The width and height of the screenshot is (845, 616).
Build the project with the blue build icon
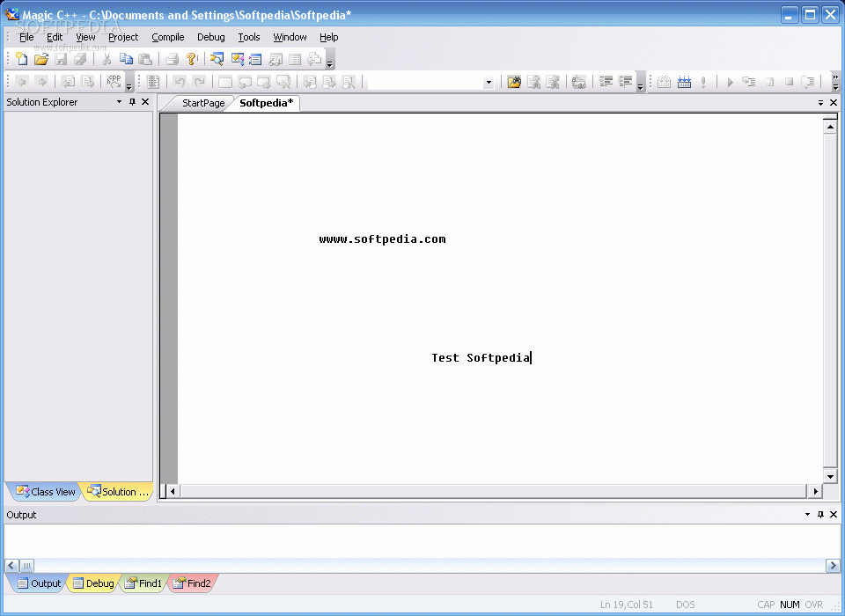tap(684, 82)
